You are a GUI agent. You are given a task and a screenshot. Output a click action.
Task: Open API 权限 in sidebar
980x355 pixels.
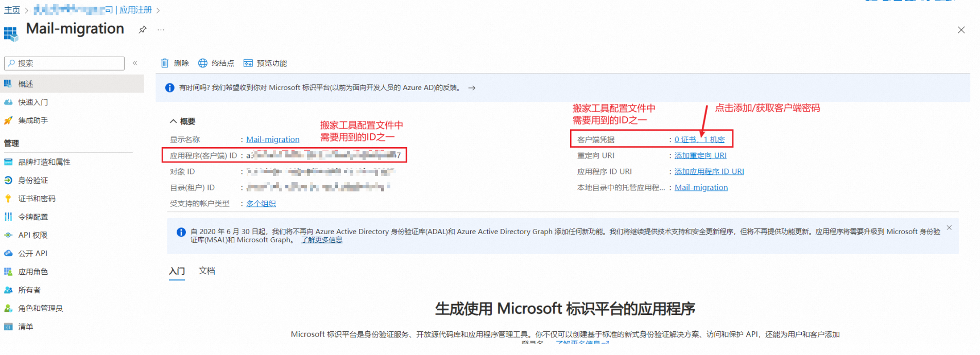(32, 235)
